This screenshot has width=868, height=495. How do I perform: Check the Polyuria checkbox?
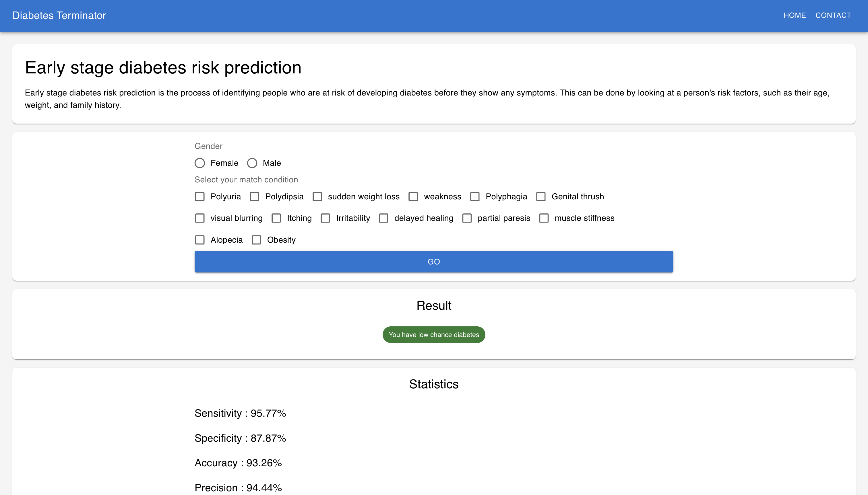tap(200, 197)
